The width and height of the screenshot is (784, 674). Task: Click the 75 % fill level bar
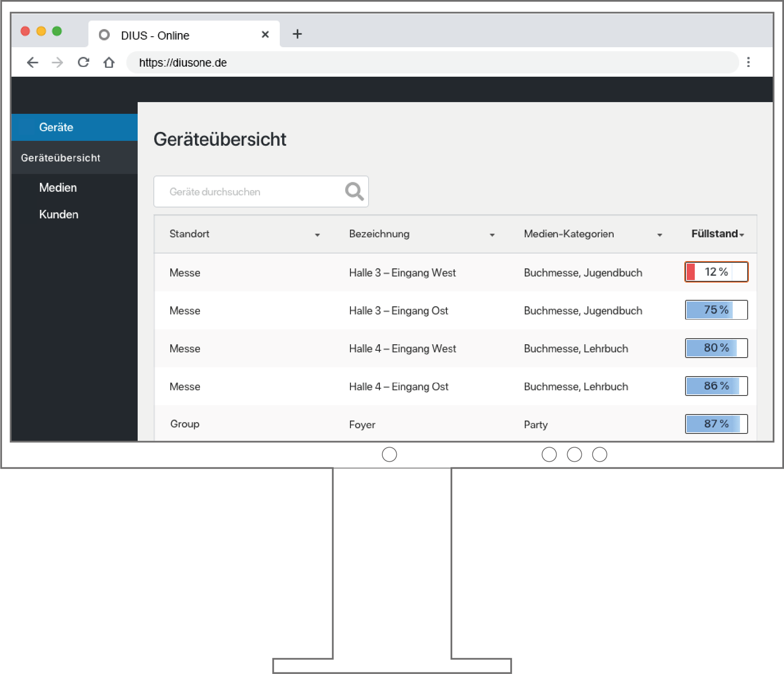[716, 310]
